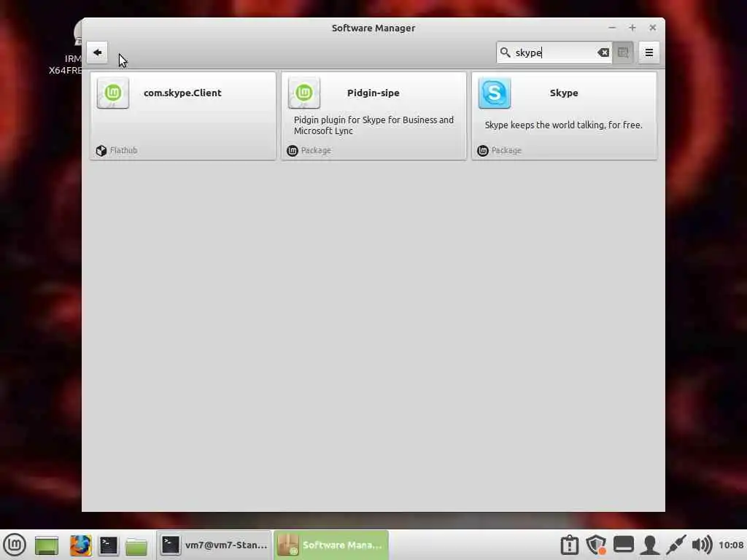Open the Skype result title
Image resolution: width=747 pixels, height=560 pixels.
(564, 93)
